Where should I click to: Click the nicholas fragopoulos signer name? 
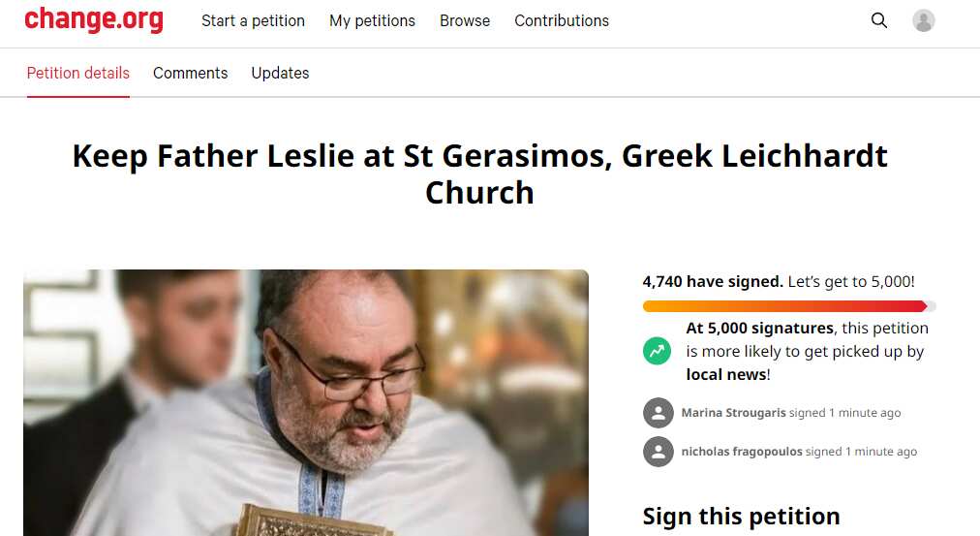[742, 452]
